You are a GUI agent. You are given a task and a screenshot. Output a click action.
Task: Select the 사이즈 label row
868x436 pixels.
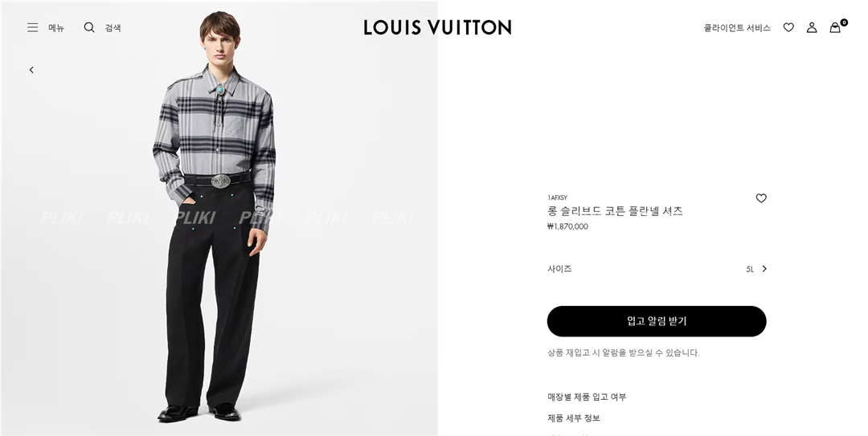[657, 269]
